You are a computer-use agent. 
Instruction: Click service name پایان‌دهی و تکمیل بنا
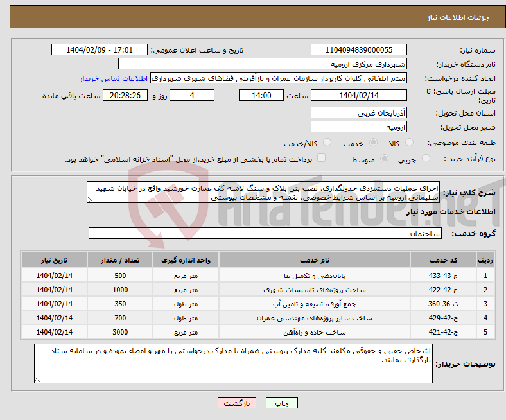315,276
